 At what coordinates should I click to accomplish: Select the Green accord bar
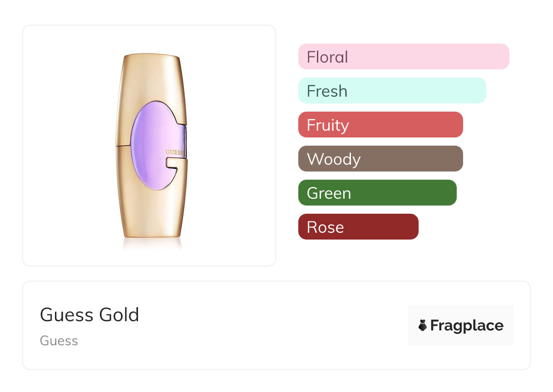coord(377,193)
